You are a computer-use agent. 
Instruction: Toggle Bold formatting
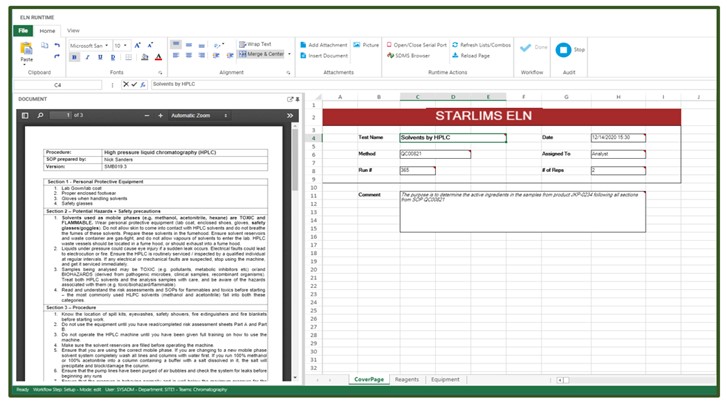coord(74,57)
